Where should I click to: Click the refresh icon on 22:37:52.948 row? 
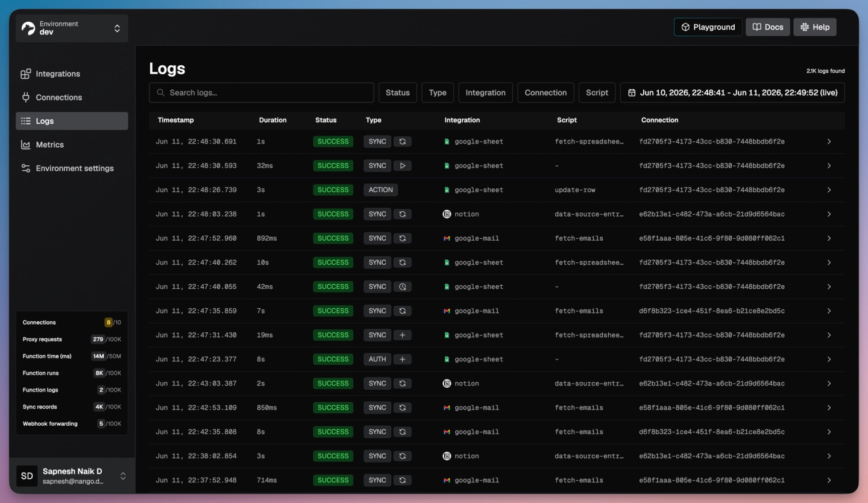click(403, 480)
